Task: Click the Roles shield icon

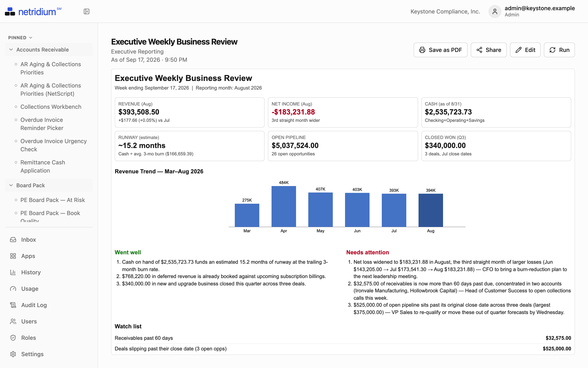Action: coord(13,338)
